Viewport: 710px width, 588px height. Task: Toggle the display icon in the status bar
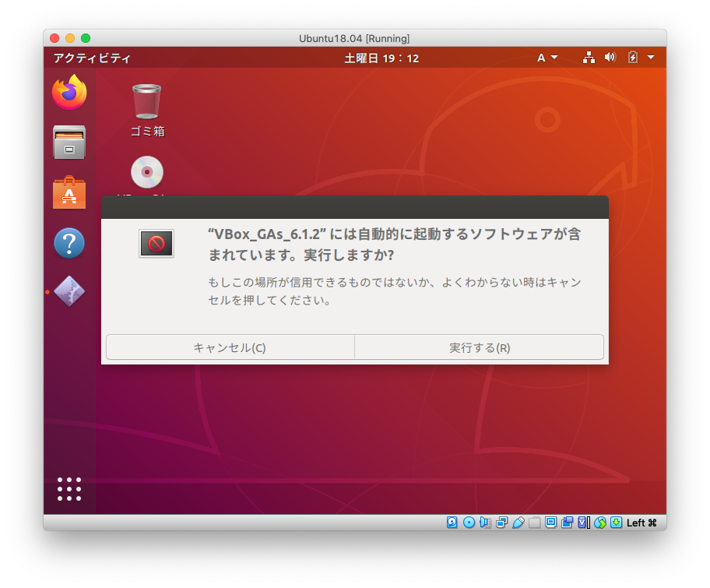pyautogui.click(x=550, y=523)
